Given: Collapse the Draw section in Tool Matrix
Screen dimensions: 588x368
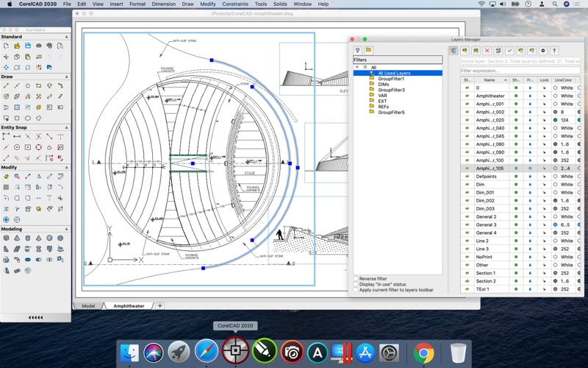Looking at the screenshot, I should [x=68, y=77].
